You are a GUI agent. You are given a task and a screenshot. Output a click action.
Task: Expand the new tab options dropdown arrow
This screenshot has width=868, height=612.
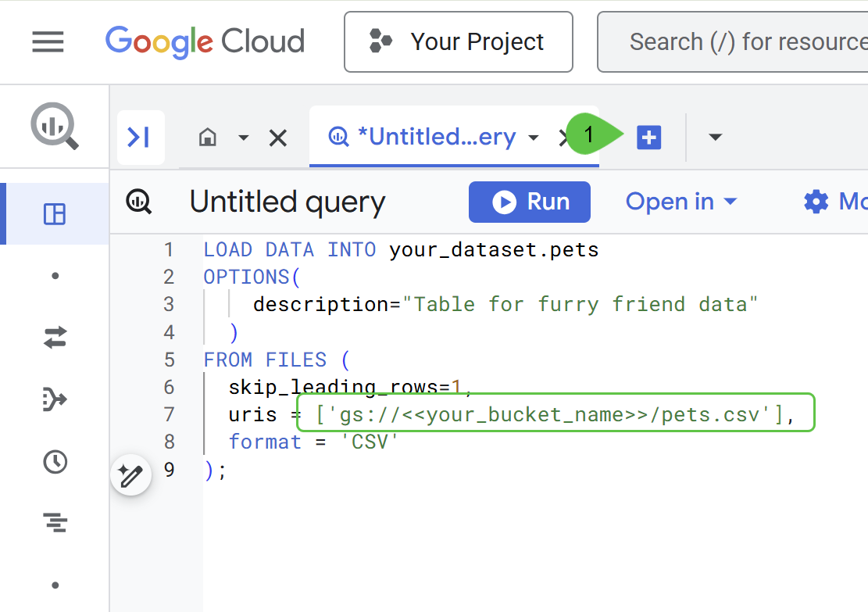point(715,138)
